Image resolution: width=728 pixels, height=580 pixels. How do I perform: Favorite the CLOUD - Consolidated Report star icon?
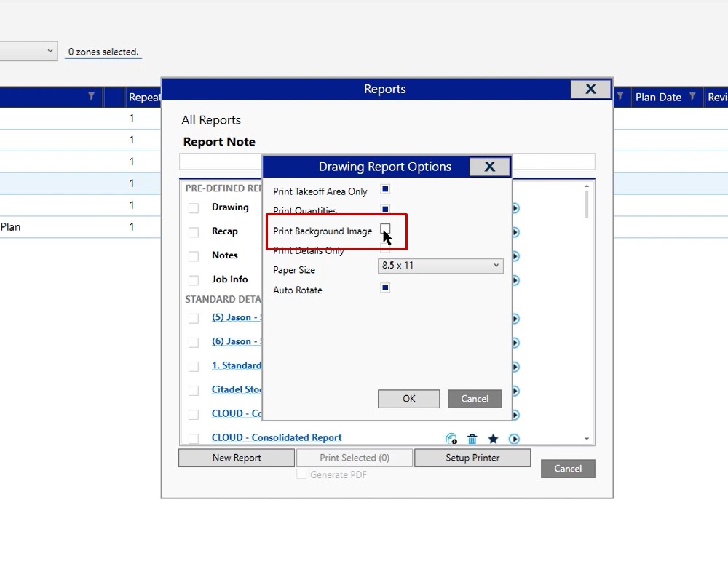(x=493, y=439)
